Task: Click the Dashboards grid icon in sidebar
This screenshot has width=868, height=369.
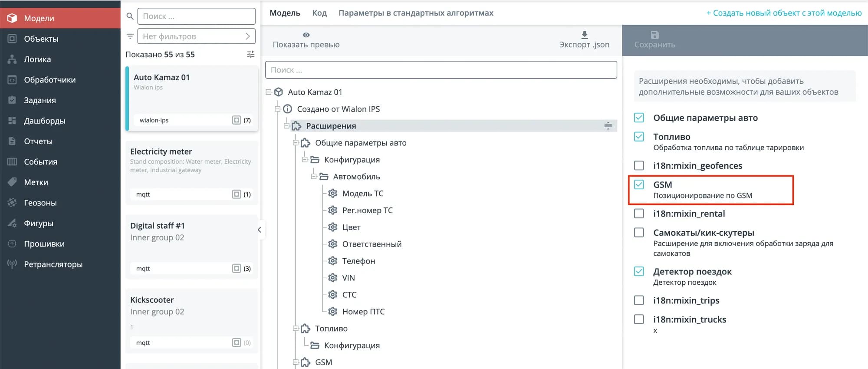Action: click(x=12, y=121)
